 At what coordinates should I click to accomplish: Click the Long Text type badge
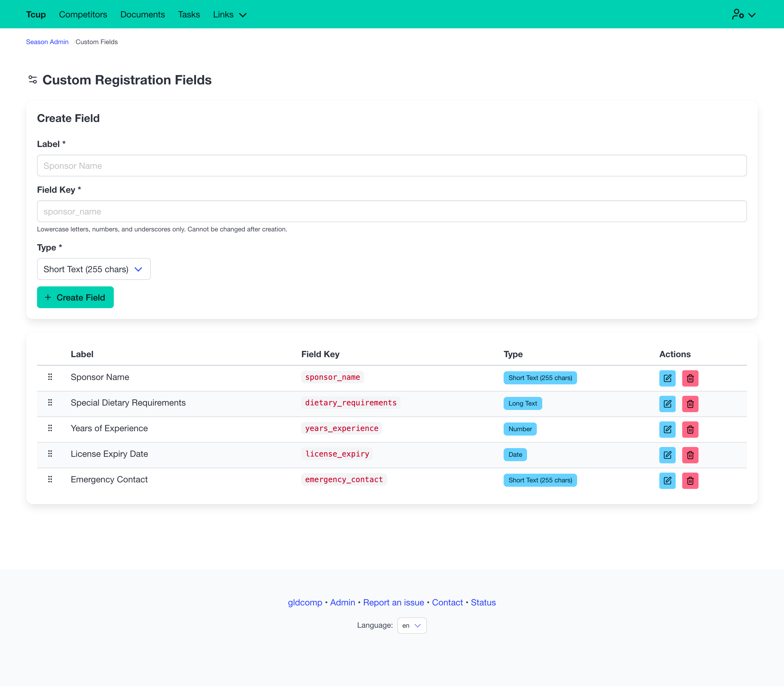(x=523, y=403)
